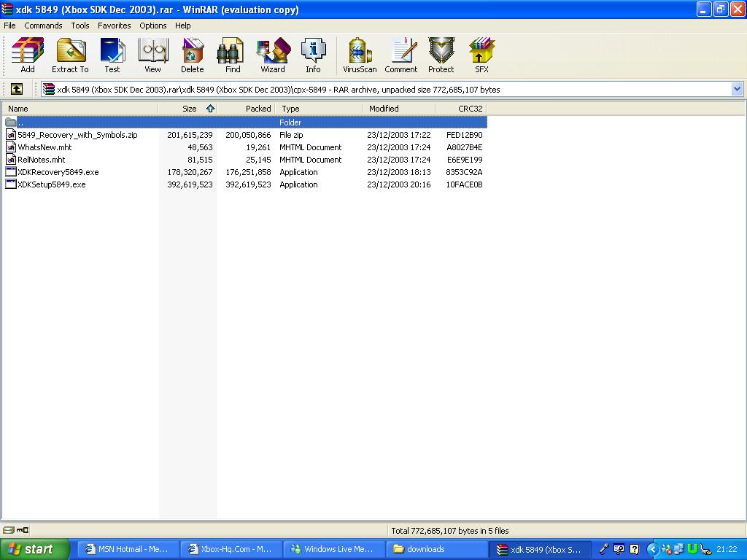Click the Add toolbar icon
The height and width of the screenshot is (560, 747).
point(28,55)
